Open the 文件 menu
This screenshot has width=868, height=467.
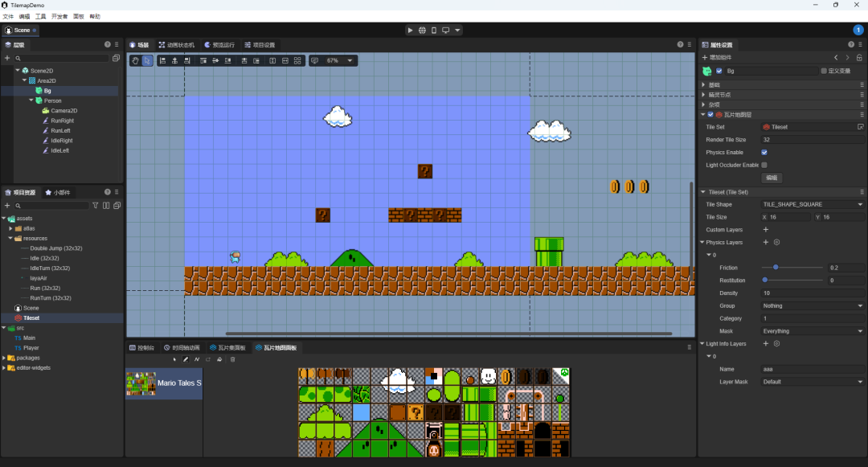coord(8,17)
